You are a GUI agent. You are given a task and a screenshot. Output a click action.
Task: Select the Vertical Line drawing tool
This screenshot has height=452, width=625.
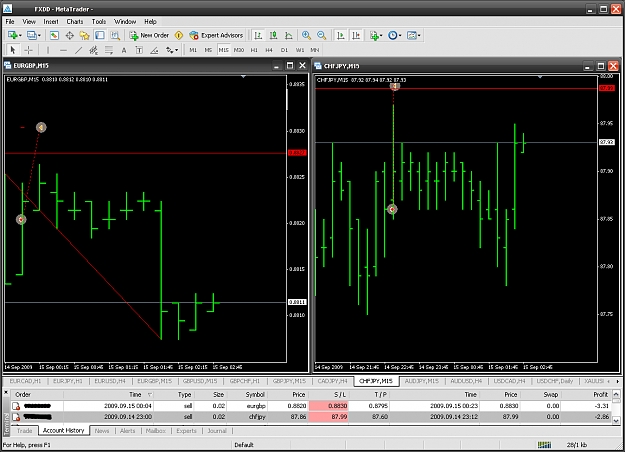(x=48, y=50)
